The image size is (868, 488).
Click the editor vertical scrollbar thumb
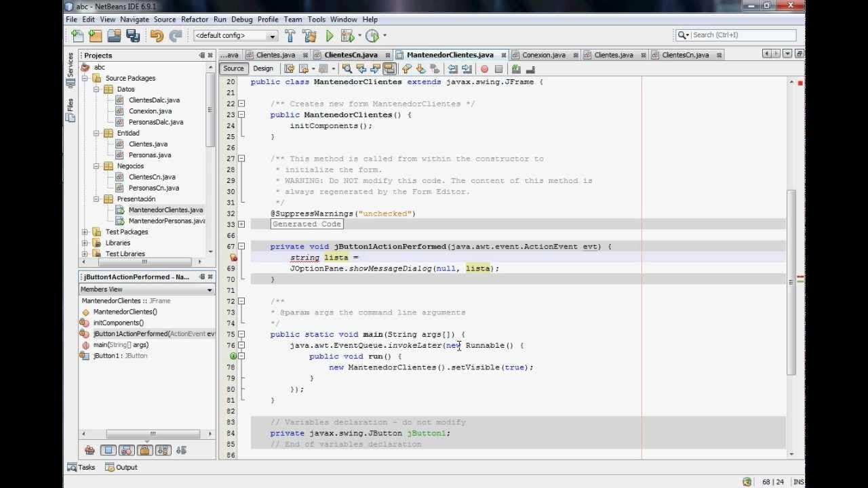[x=791, y=281]
